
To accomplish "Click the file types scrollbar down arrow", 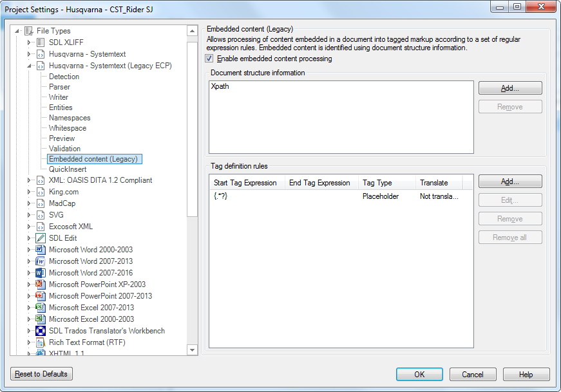I will point(192,350).
